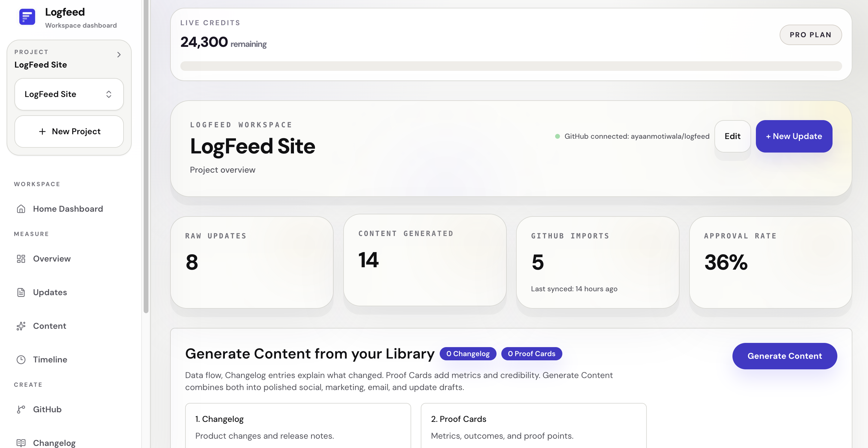
Task: Click the PRO PLAN badge
Action: click(810, 35)
